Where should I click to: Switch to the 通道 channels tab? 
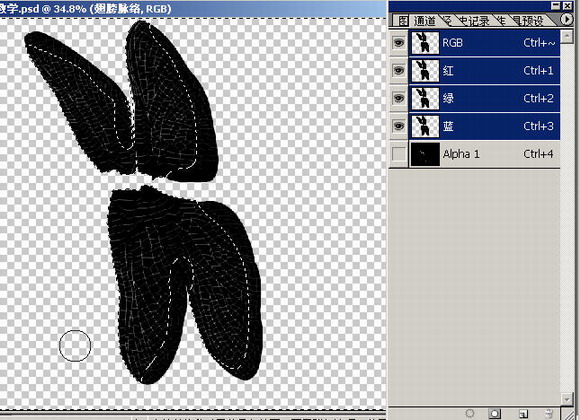[x=424, y=21]
